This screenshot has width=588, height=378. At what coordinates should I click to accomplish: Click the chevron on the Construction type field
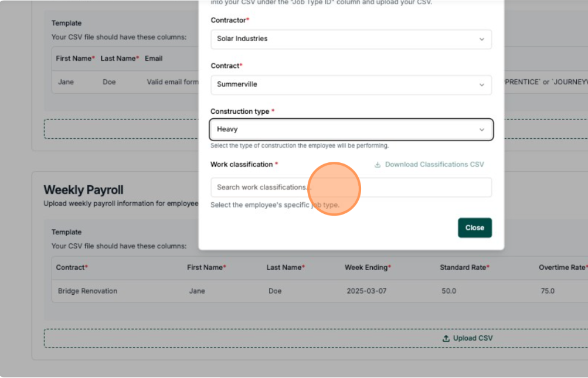coord(481,129)
